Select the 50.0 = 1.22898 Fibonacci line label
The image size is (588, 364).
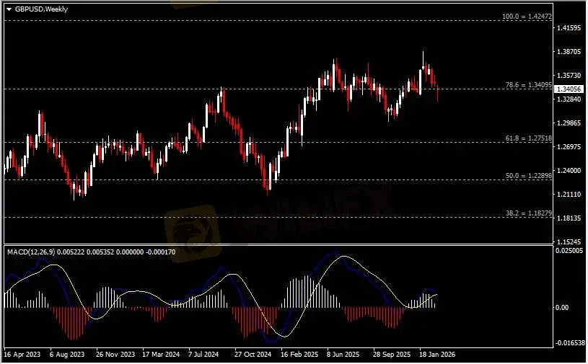529,175
